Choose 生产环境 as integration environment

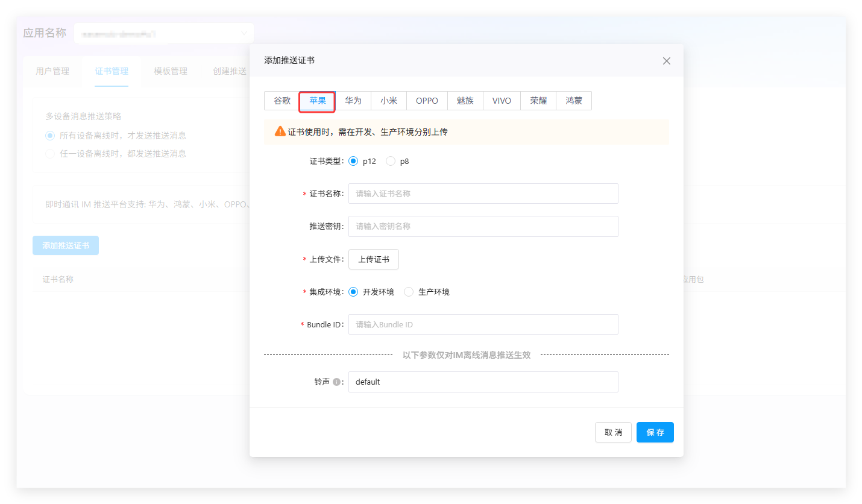(x=409, y=292)
